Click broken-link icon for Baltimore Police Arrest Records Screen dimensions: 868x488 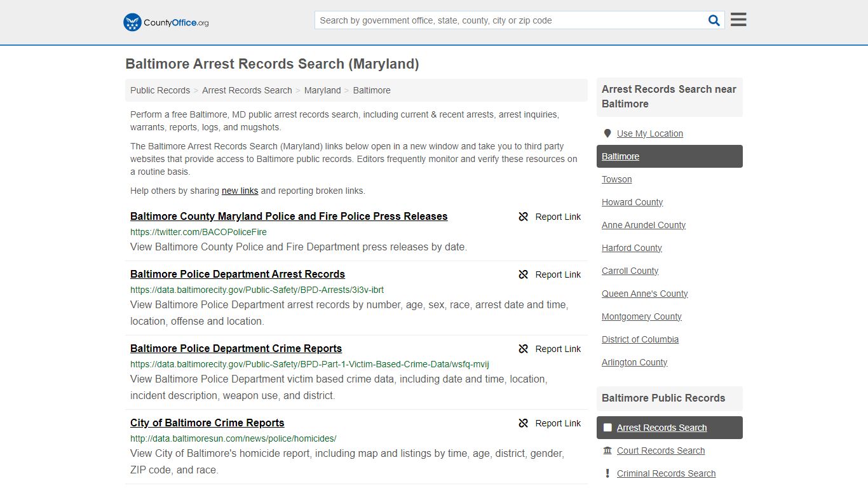tap(524, 274)
